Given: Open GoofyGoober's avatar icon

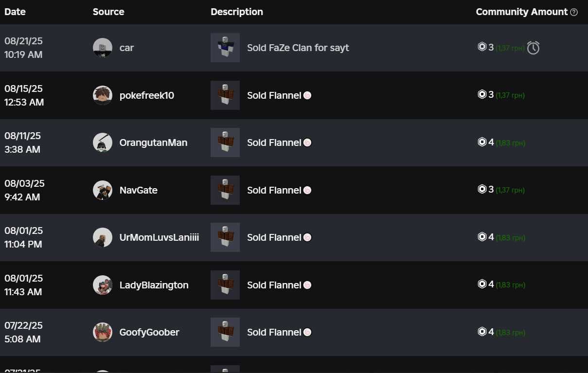Looking at the screenshot, I should pos(103,332).
